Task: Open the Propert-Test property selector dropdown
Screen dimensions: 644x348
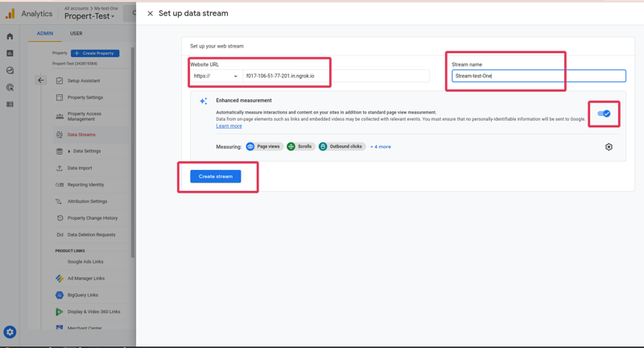Action: pyautogui.click(x=89, y=16)
